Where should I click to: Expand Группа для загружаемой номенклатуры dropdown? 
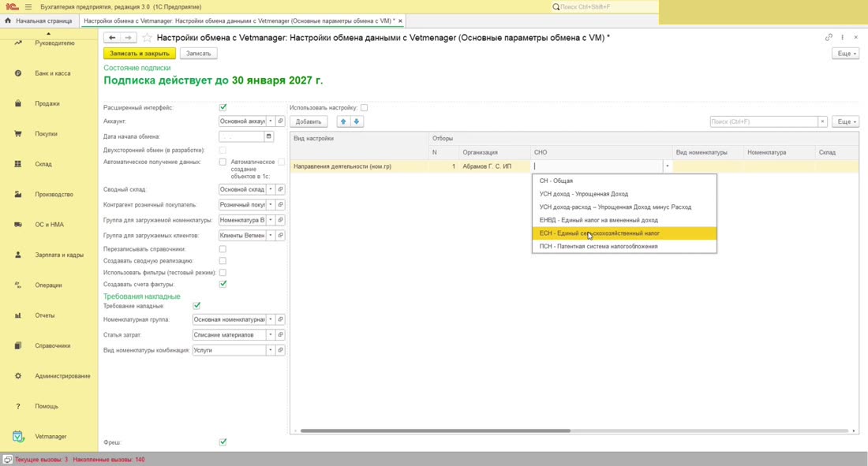point(270,220)
